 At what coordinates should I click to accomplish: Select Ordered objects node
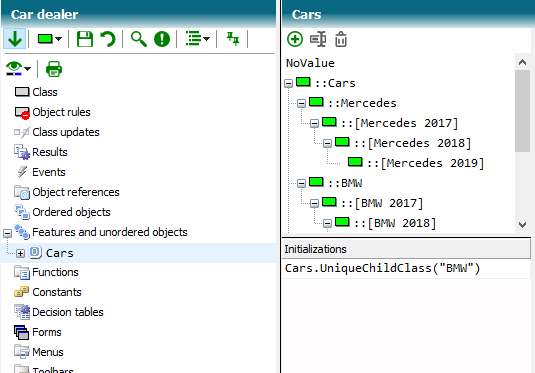71,212
